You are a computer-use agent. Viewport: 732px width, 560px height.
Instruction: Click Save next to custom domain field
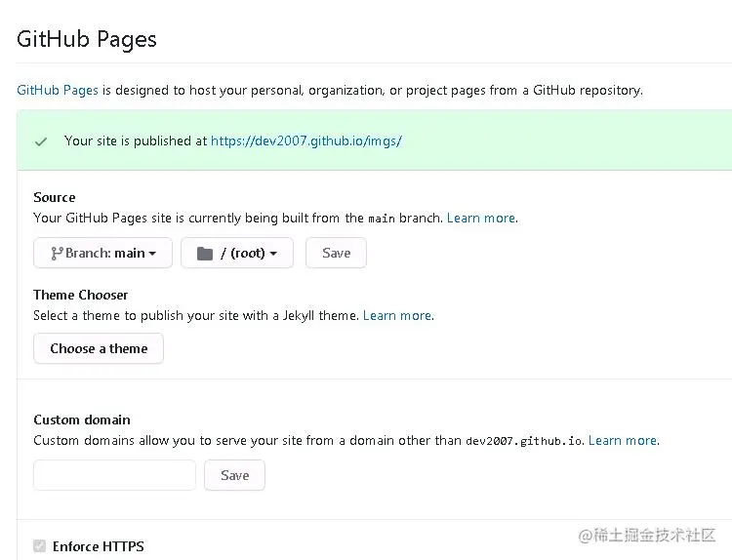235,475
